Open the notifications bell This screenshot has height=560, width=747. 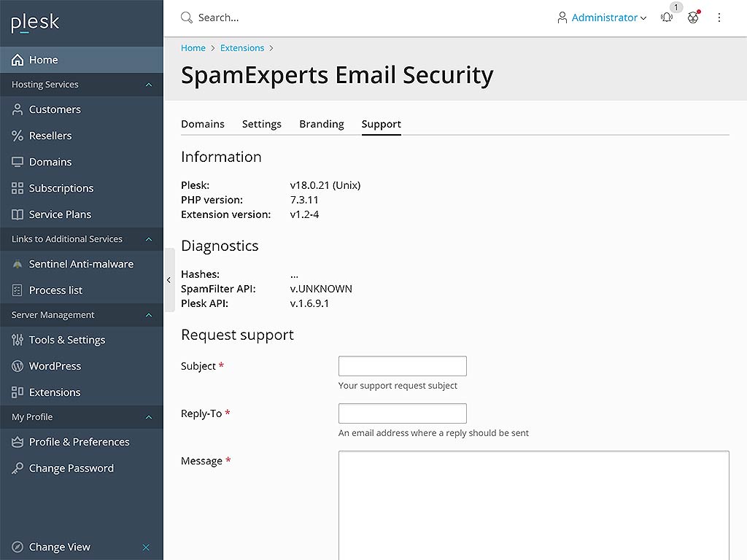(x=666, y=17)
